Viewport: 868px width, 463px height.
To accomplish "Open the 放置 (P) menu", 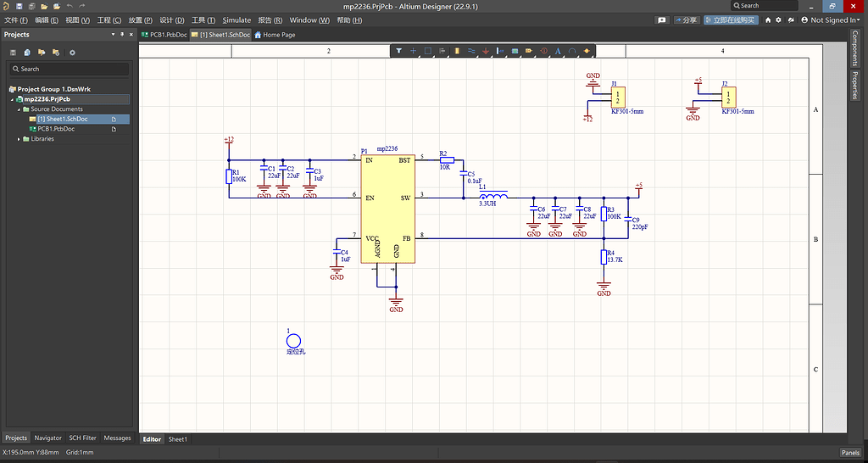I will click(141, 20).
